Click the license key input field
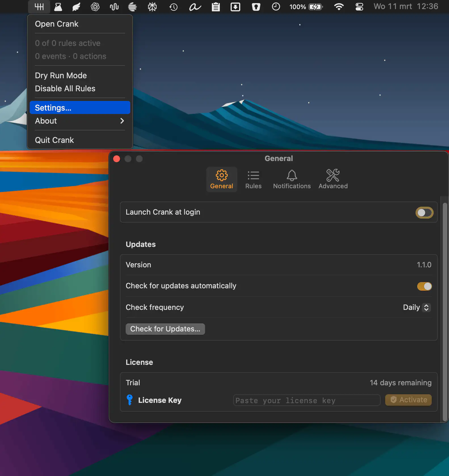Screen dimensions: 449x476 306,400
